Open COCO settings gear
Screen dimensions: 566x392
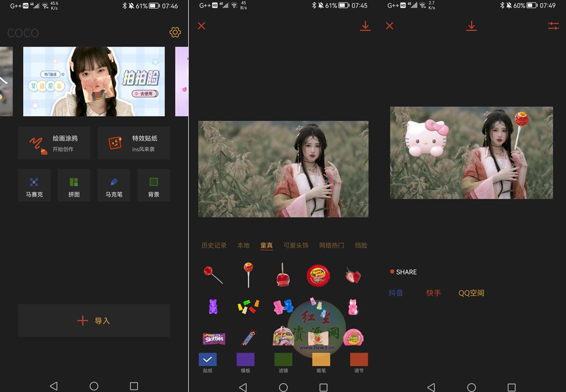pyautogui.click(x=175, y=32)
